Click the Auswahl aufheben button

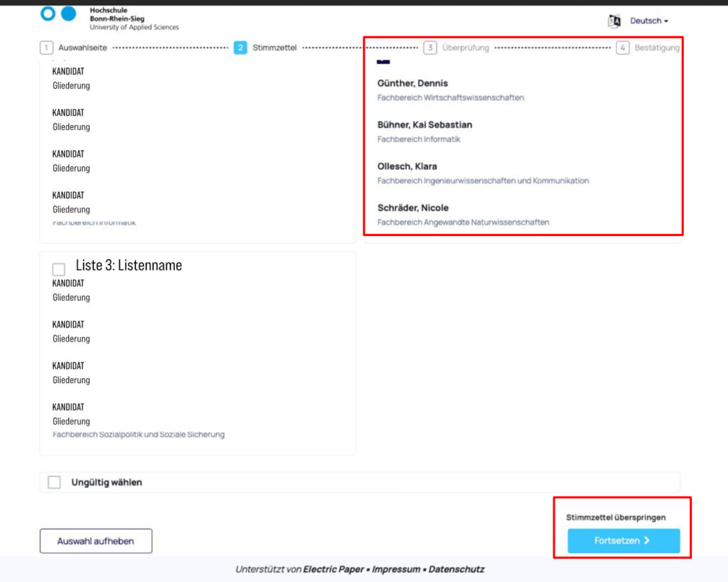click(x=96, y=541)
